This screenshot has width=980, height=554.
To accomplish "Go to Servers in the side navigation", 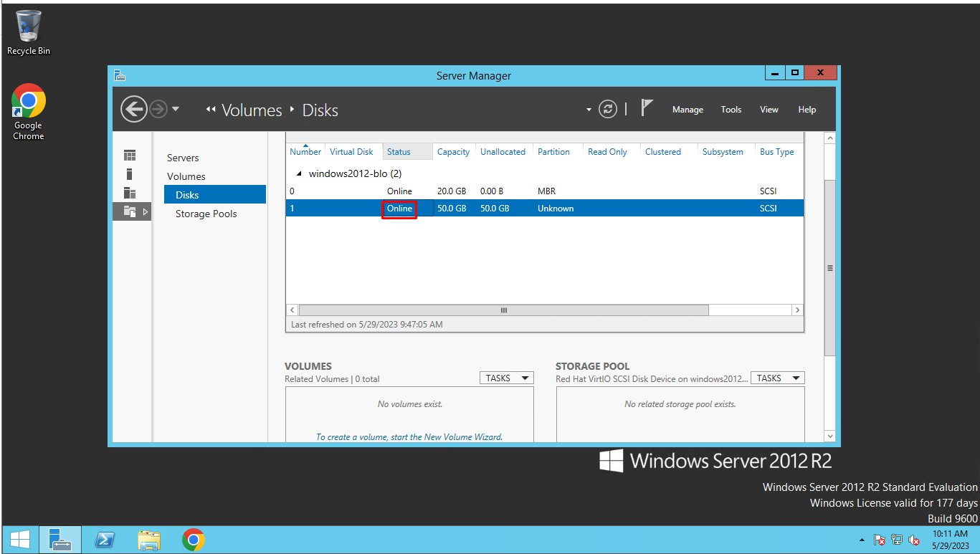I will point(183,158).
